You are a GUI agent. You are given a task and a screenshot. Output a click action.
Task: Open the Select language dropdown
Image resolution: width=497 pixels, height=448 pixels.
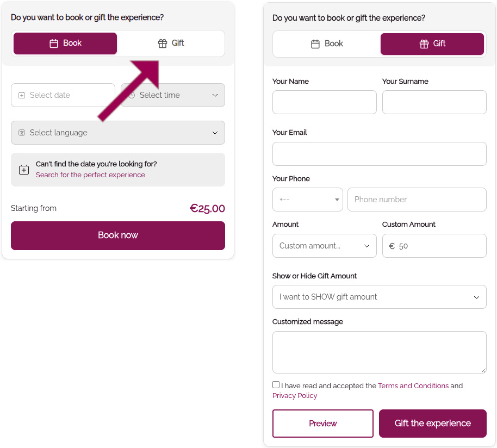tap(214, 133)
